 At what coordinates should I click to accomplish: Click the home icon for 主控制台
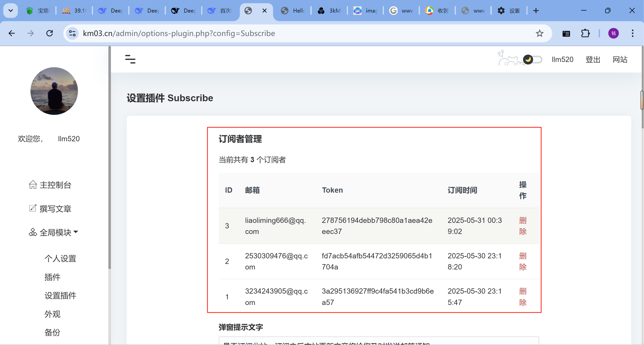point(33,185)
